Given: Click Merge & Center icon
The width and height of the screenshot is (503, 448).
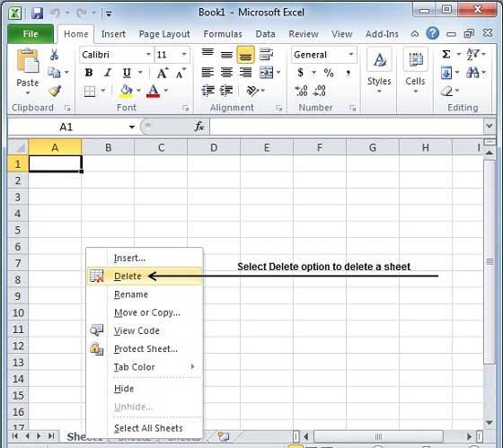Looking at the screenshot, I should click(266, 73).
